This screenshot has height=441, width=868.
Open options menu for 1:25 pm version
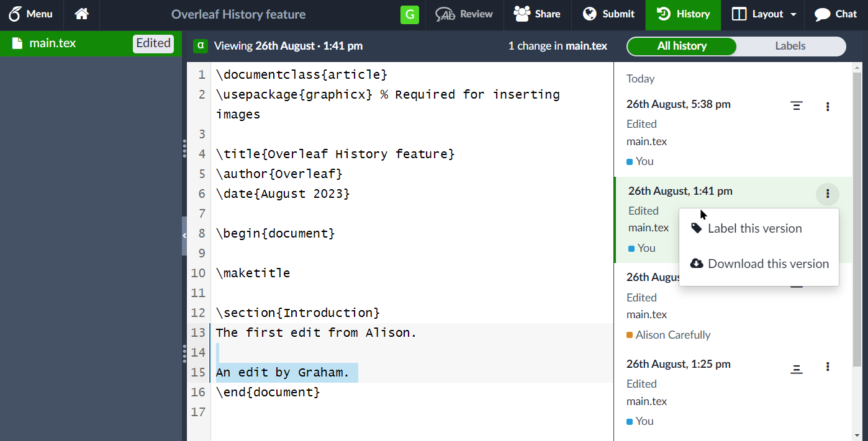pyautogui.click(x=828, y=367)
